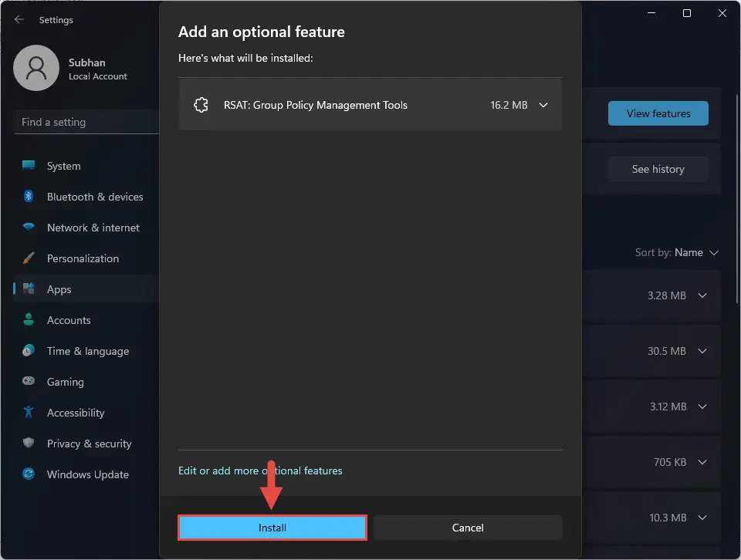Click the See history button

pos(658,169)
